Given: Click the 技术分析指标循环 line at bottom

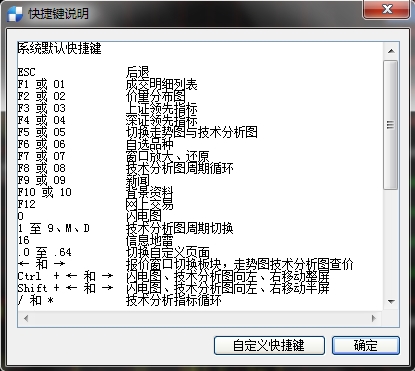Looking at the screenshot, I should coord(119,300).
